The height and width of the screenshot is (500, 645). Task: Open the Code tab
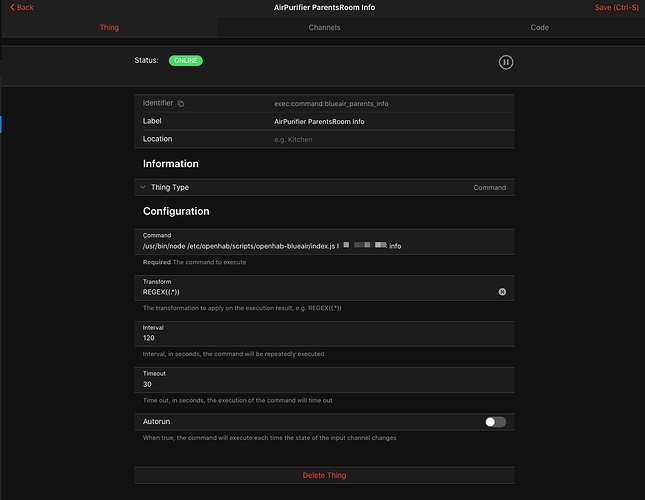[x=539, y=27]
